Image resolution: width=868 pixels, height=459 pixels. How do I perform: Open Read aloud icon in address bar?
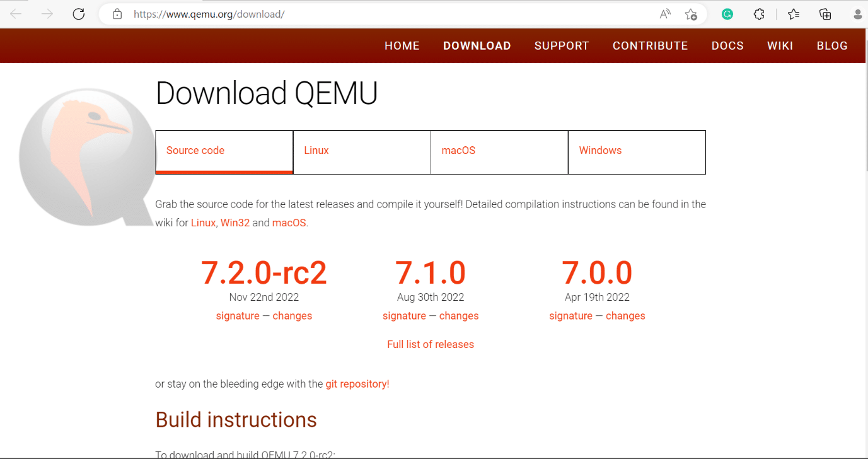point(665,14)
